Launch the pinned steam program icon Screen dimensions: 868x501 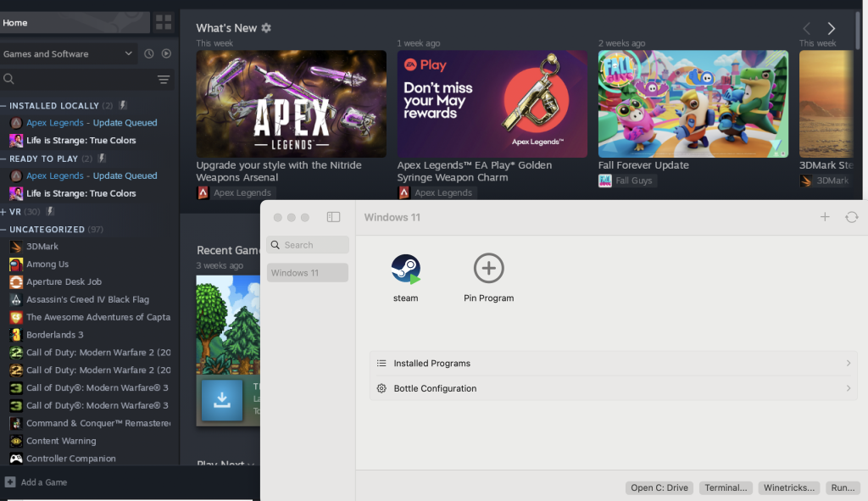point(405,269)
